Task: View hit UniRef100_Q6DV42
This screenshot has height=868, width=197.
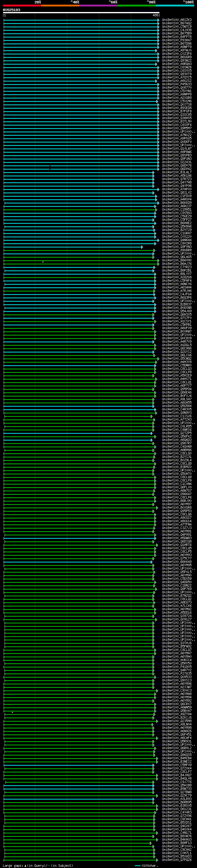Action: (177, 169)
